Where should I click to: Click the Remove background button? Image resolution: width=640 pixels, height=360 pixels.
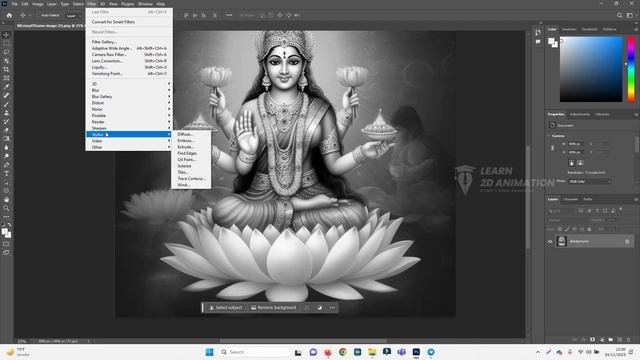pyautogui.click(x=273, y=308)
